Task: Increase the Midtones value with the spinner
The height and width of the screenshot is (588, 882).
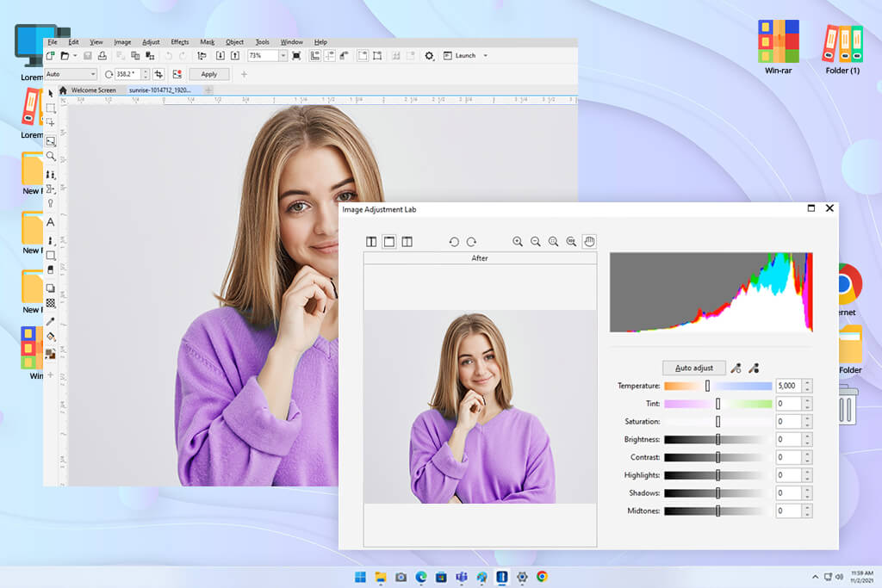Action: click(x=807, y=508)
